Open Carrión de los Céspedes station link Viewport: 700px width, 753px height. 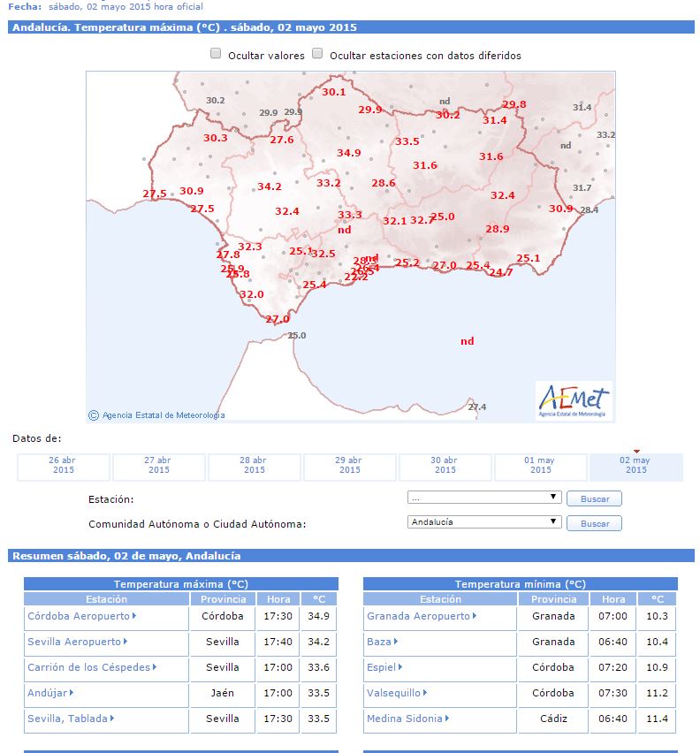coord(92,667)
